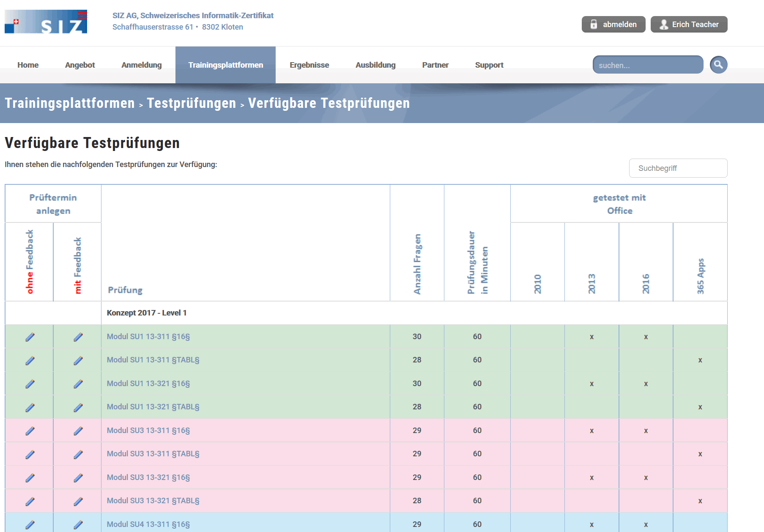Click mit Feedback pencil for SU3 13-311 §16§
This screenshot has width=764, height=532.
point(78,431)
